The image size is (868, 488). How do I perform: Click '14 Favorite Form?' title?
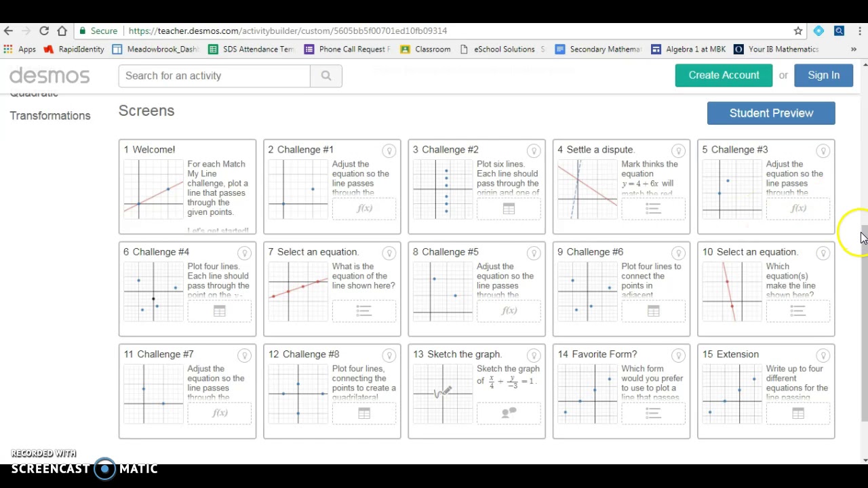click(597, 354)
